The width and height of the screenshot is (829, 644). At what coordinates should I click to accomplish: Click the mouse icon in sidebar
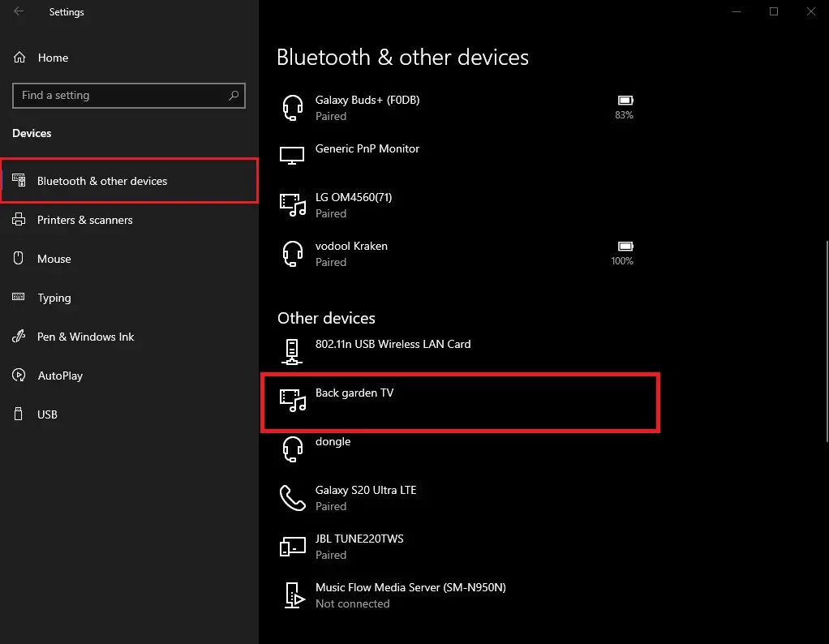pos(19,258)
